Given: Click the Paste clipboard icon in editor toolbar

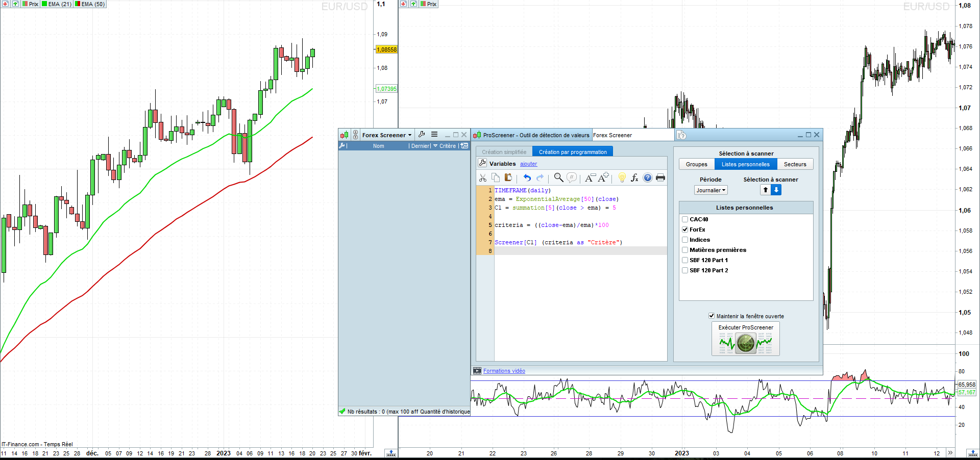Looking at the screenshot, I should point(508,177).
